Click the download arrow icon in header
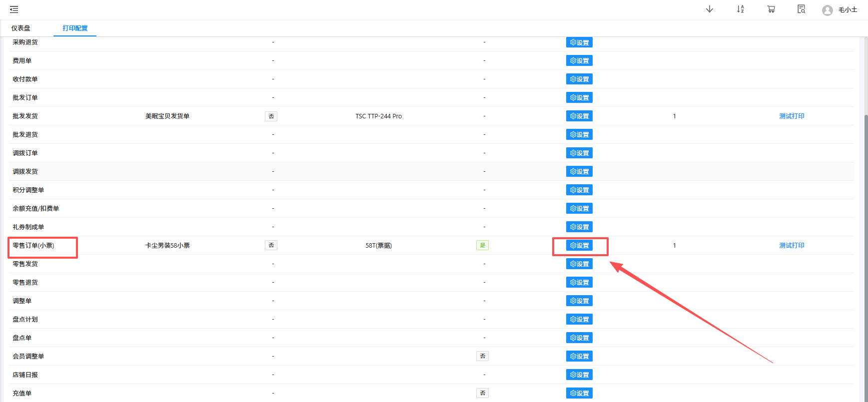868x402 pixels. click(x=709, y=9)
